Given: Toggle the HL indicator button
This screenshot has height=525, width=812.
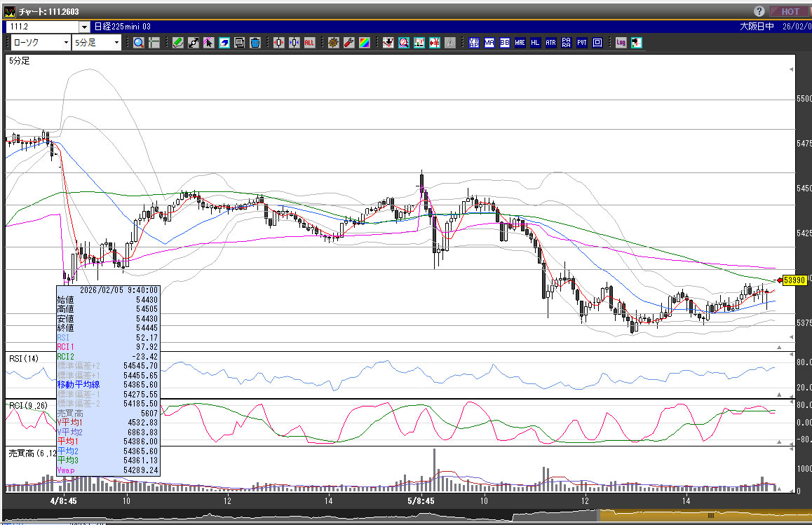Looking at the screenshot, I should pyautogui.click(x=535, y=43).
